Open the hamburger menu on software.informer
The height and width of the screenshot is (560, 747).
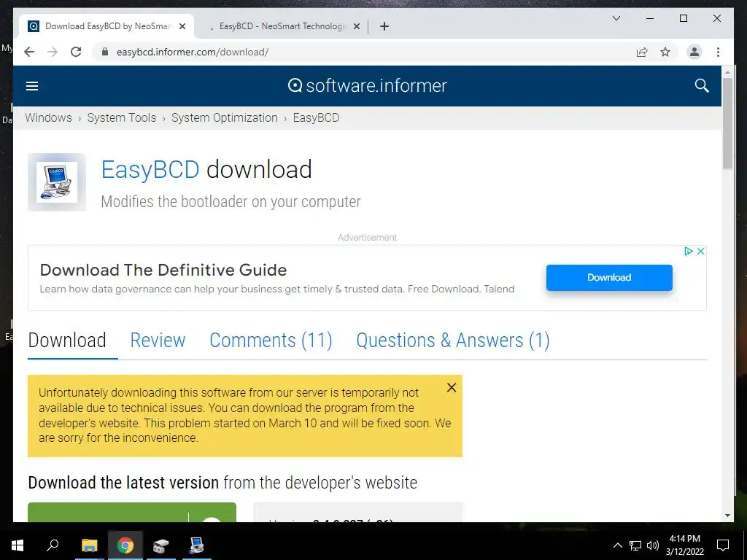32,86
